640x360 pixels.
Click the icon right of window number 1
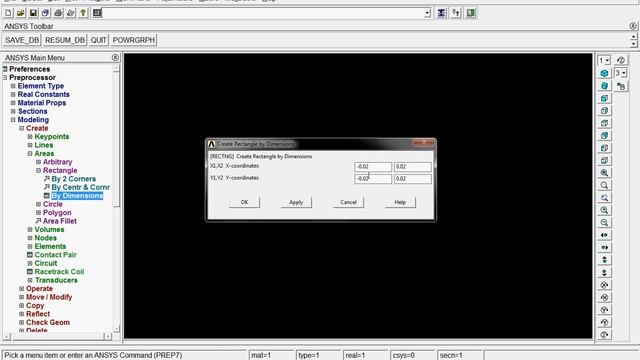[x=621, y=60]
